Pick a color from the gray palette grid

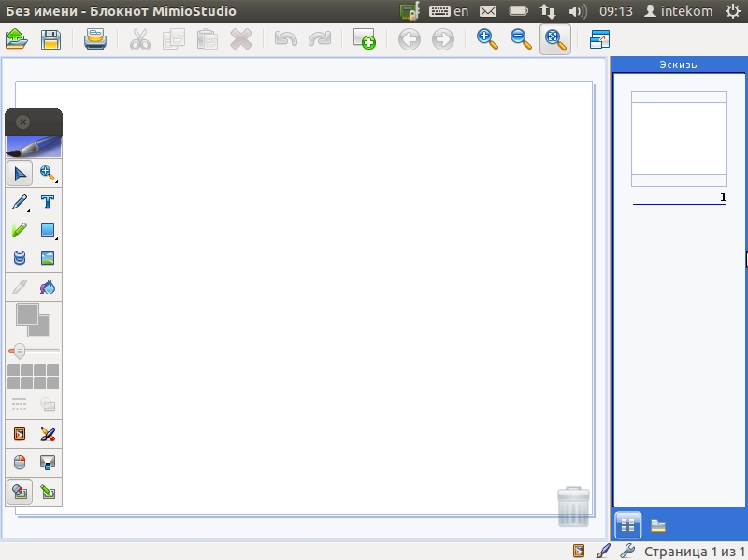pos(34,377)
